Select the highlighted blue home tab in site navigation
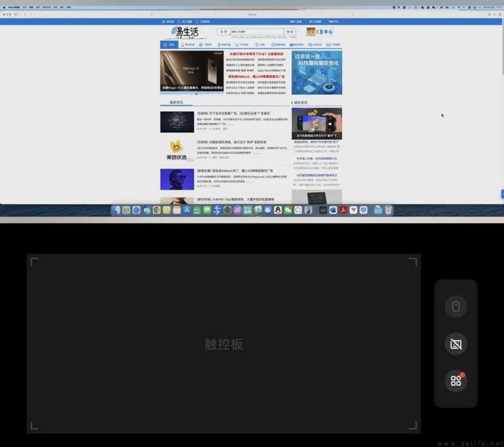This screenshot has width=504, height=447. (169, 45)
